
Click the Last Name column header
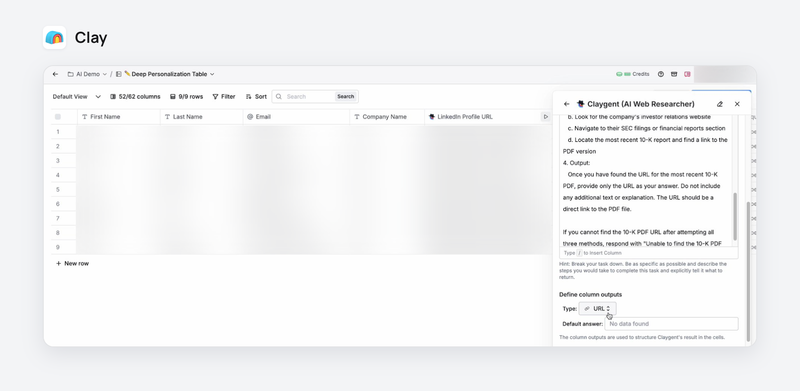pos(202,117)
